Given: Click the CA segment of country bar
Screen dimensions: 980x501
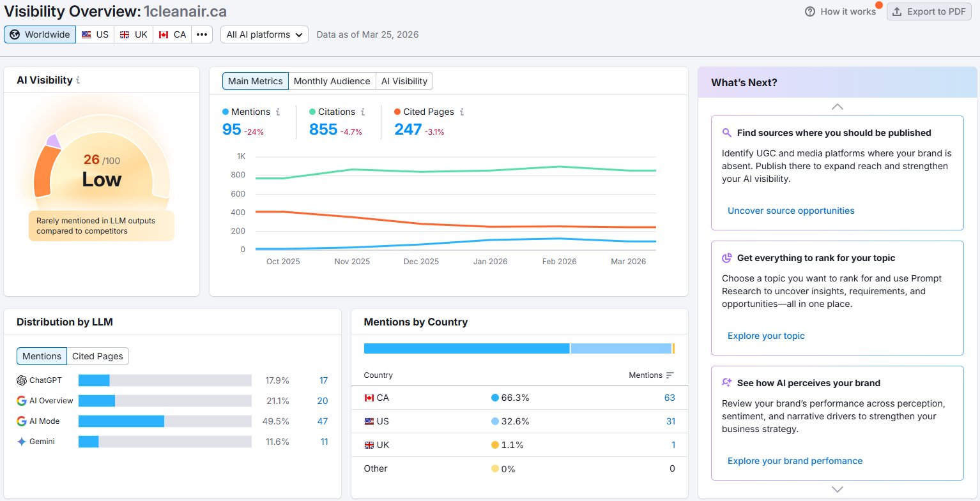Looking at the screenshot, I should pos(466,348).
